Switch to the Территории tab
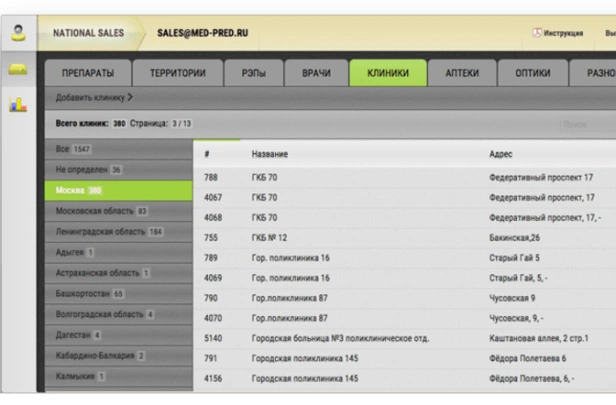 (x=178, y=74)
